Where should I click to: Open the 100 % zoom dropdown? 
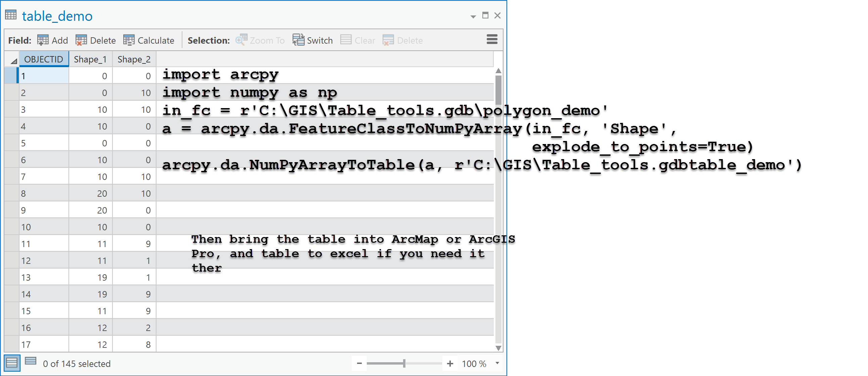click(497, 363)
